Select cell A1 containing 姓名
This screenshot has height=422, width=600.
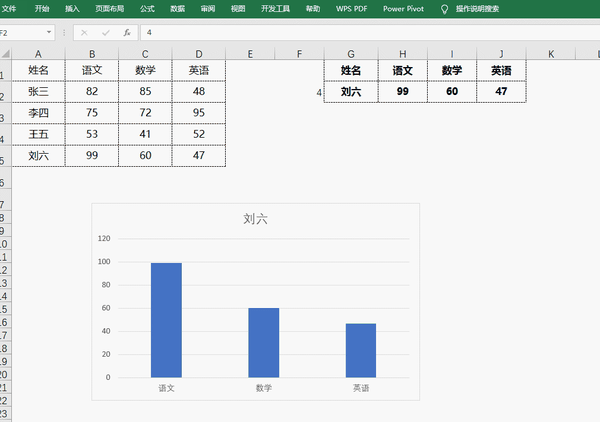[38, 70]
